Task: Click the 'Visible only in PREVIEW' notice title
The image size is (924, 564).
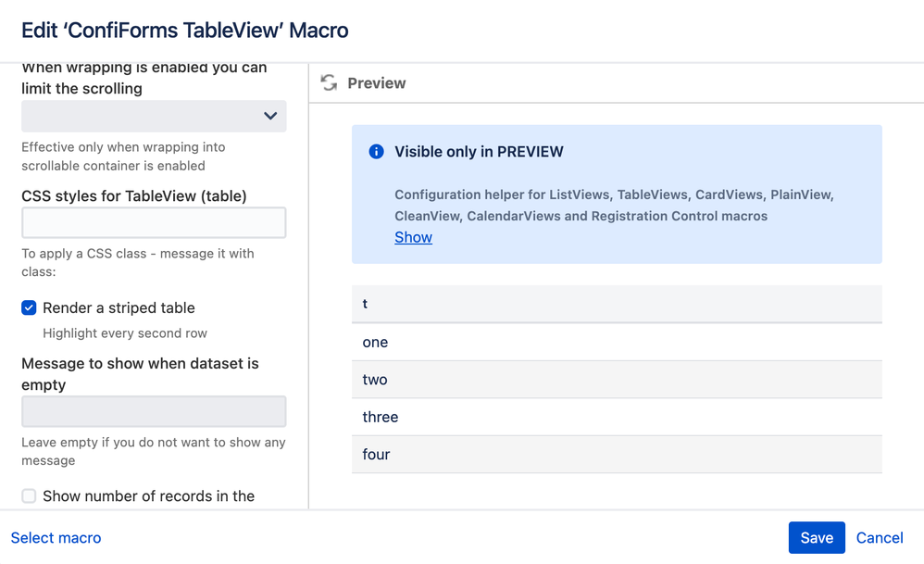Action: (479, 152)
